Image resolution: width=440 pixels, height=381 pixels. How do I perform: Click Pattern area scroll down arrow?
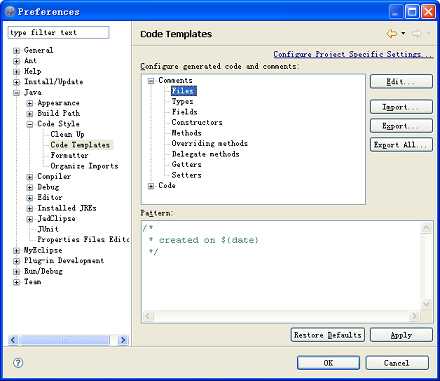pos(427,304)
